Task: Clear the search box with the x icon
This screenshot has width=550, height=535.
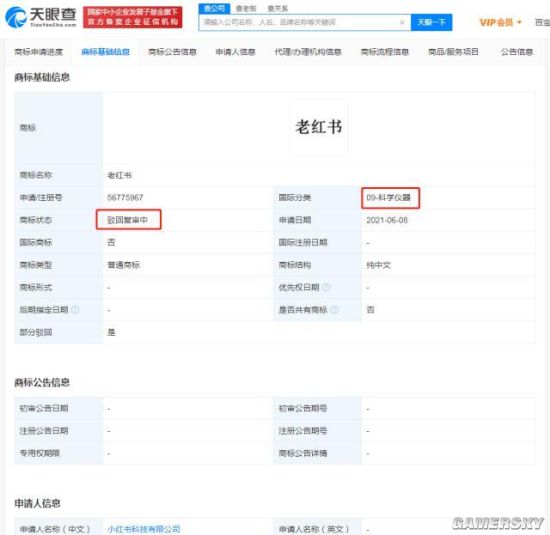Action: click(402, 22)
